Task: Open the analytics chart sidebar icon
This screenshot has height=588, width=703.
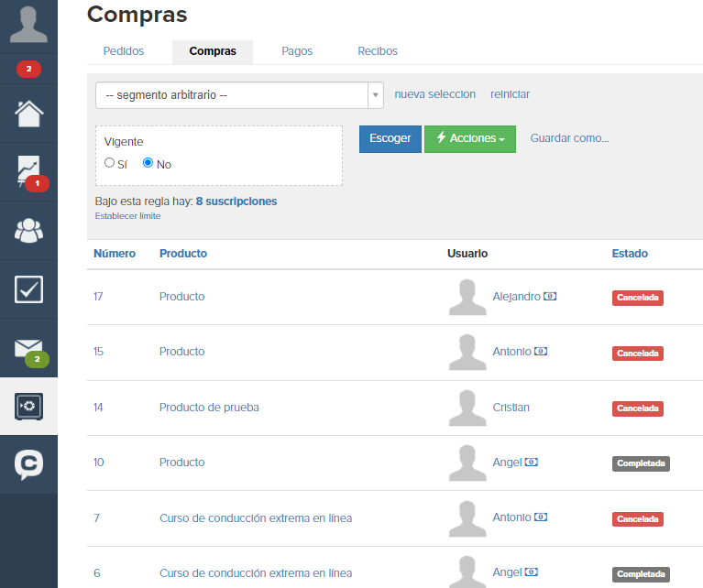Action: tap(28, 171)
